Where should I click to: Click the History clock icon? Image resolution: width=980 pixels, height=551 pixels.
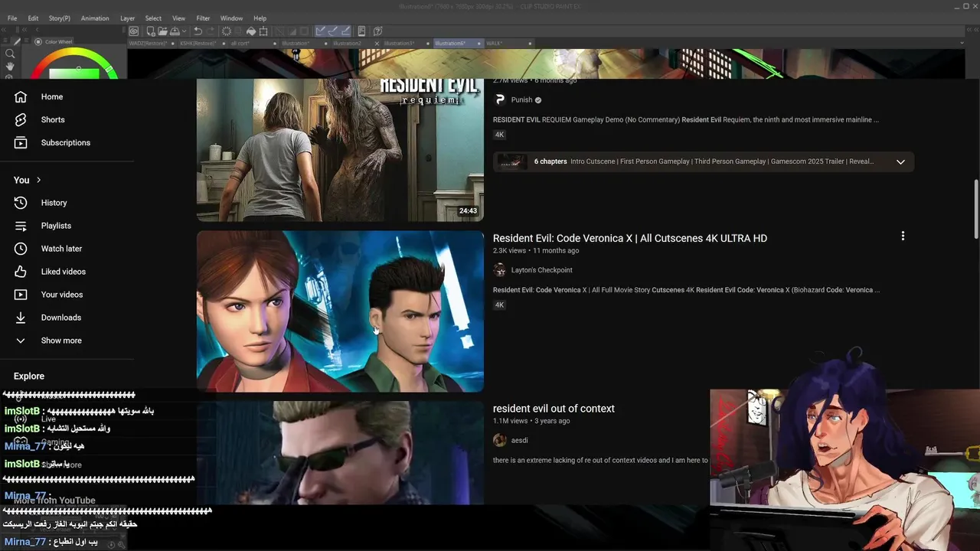click(21, 203)
